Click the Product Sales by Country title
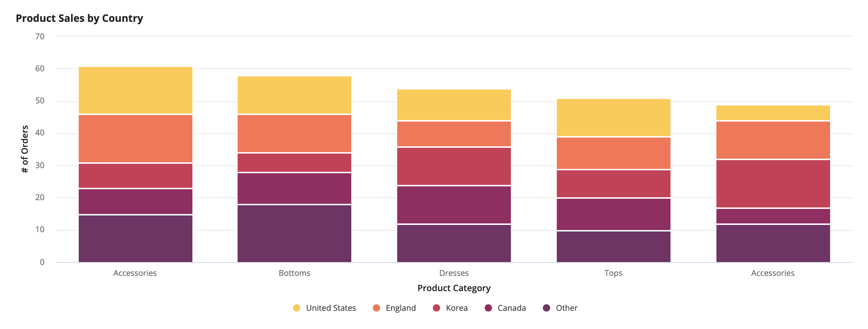Image resolution: width=868 pixels, height=329 pixels. [x=79, y=18]
